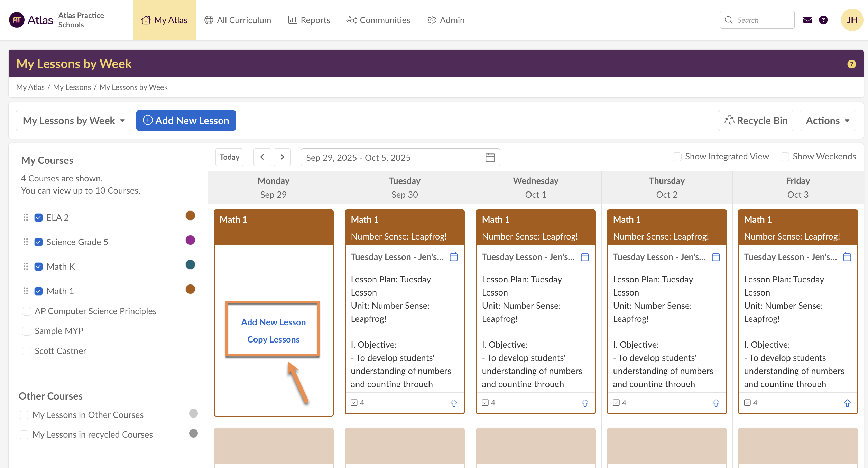The image size is (868, 468).
Task: Click drag handle next to ELA 2
Action: (26, 217)
